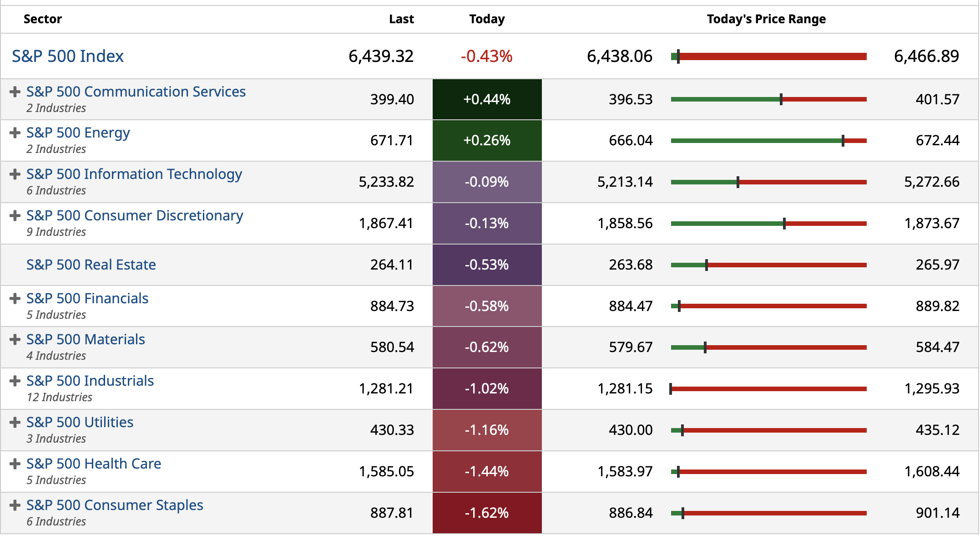The image size is (980, 551).
Task: Open the S&P 500 Health Care link
Action: coord(94,464)
